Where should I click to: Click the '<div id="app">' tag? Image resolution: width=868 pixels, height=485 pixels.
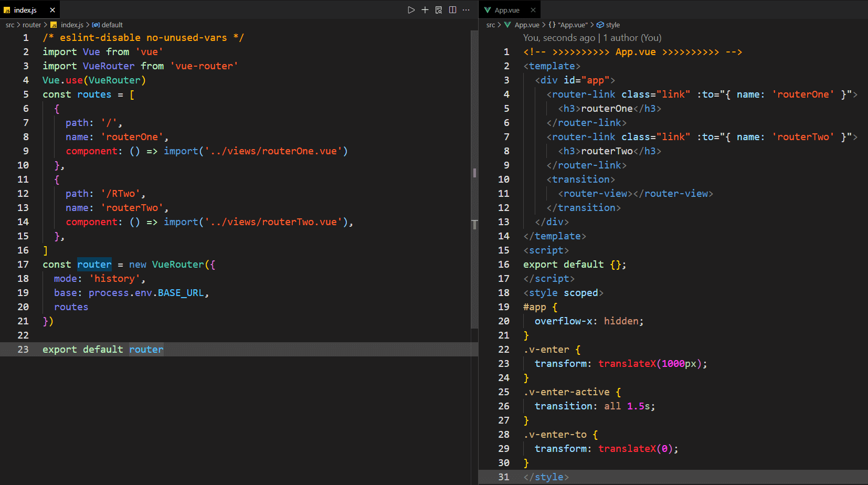575,80
